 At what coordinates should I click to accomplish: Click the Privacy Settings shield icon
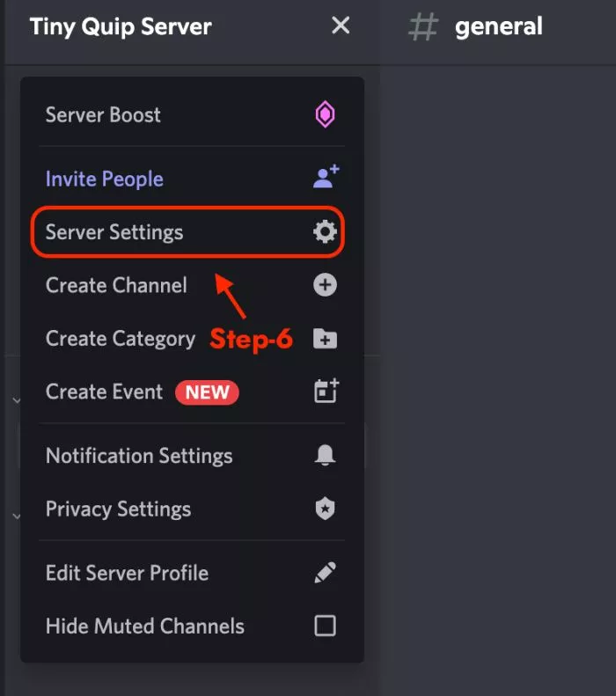pos(325,509)
